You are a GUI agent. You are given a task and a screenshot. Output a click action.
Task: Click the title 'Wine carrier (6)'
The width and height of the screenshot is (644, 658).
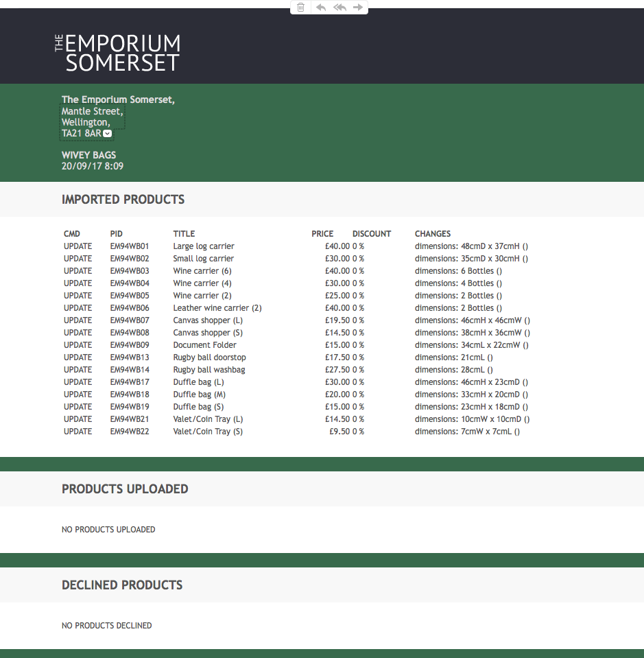pyautogui.click(x=202, y=271)
